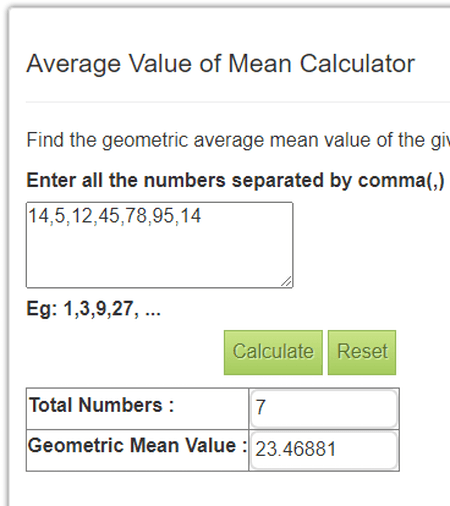Click the green Calculate button
The height and width of the screenshot is (506, 450).
click(273, 352)
